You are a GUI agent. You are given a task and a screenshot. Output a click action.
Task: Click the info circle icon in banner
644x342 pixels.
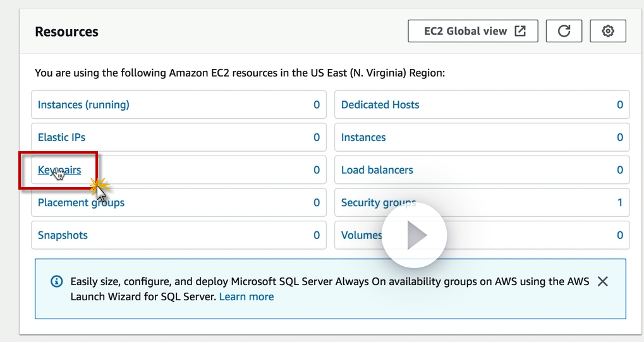tap(56, 281)
